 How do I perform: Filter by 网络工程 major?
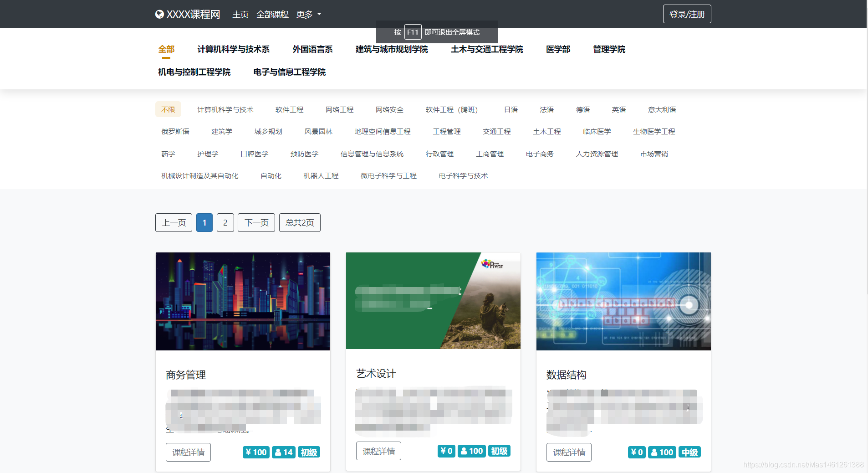point(340,109)
